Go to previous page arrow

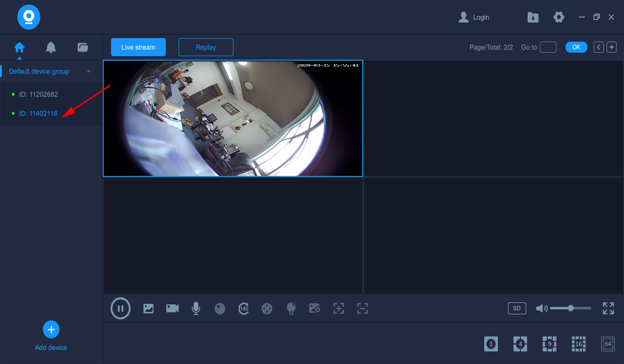(599, 47)
